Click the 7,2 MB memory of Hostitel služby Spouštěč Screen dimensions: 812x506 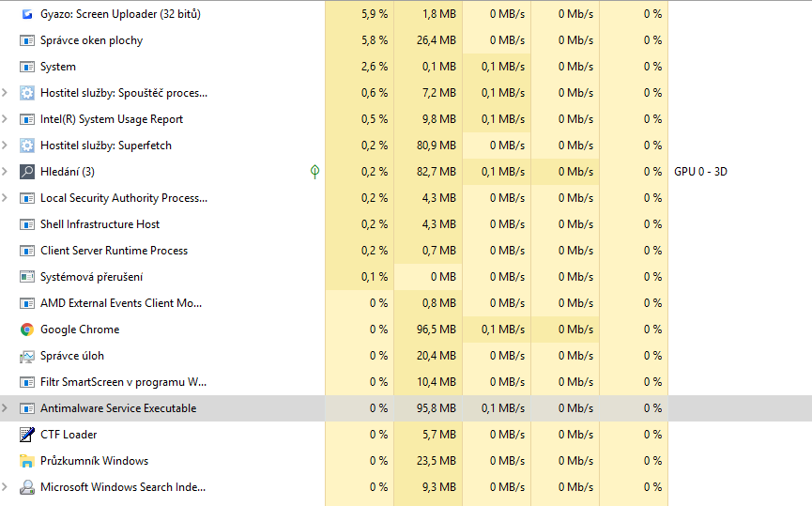click(x=439, y=93)
